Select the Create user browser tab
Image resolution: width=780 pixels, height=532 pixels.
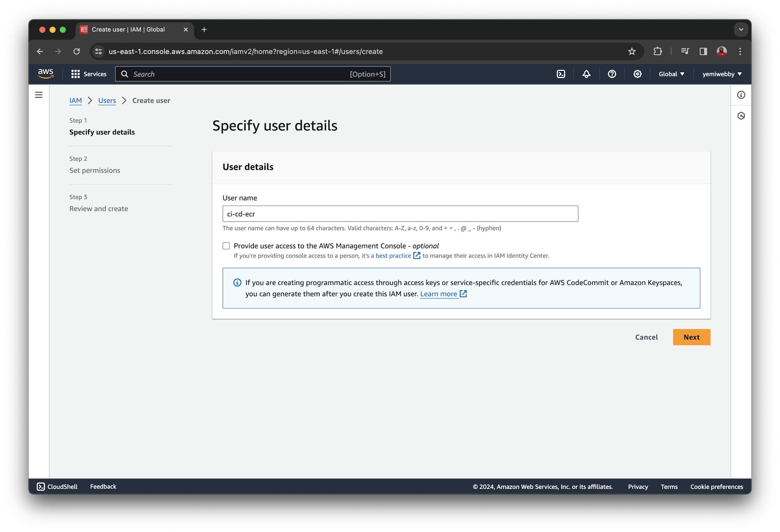click(128, 30)
